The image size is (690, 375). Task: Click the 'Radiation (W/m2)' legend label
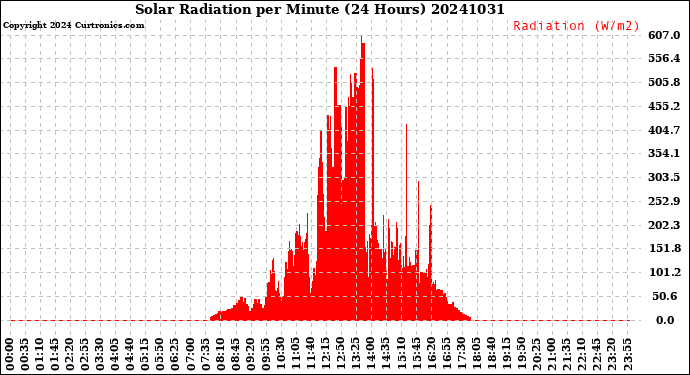tap(576, 26)
